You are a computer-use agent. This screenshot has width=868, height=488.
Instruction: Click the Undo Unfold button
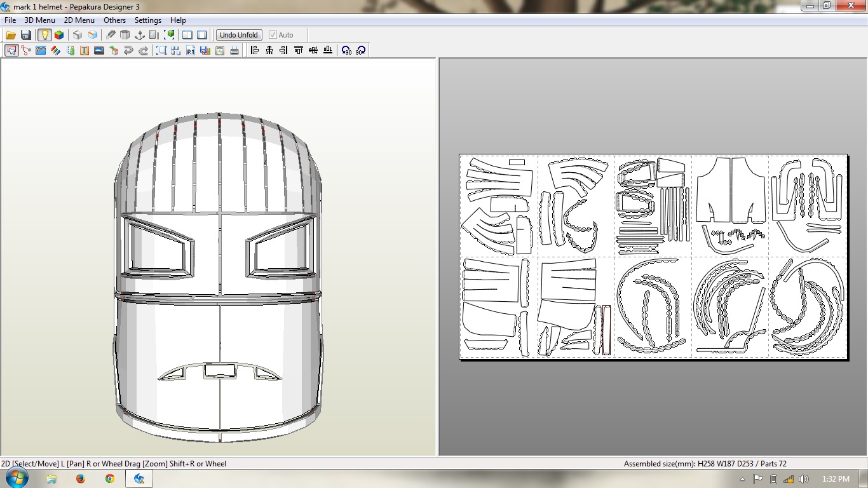point(239,35)
